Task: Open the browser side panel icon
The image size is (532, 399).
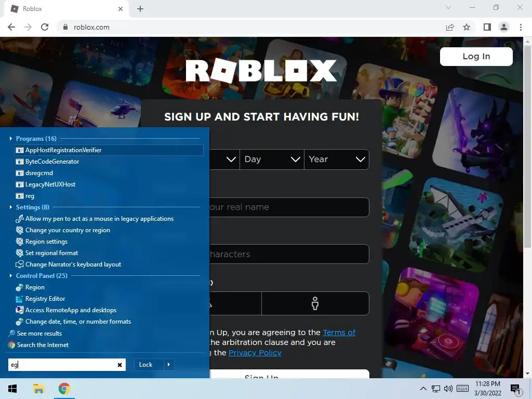Action: tap(487, 27)
